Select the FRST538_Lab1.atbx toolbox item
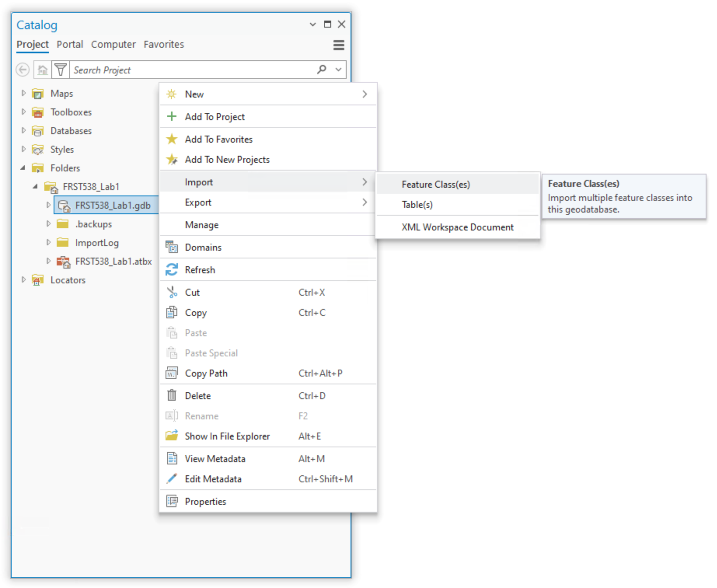Image resolution: width=717 pixels, height=588 pixels. (x=113, y=262)
